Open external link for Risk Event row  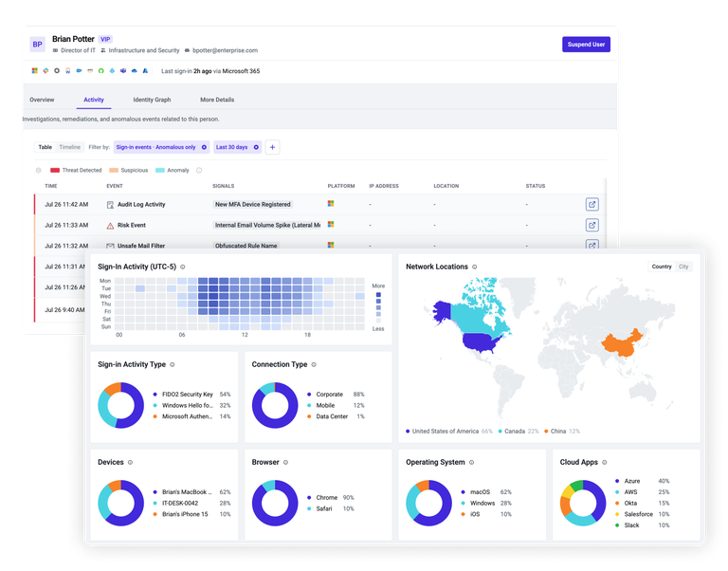click(x=591, y=226)
